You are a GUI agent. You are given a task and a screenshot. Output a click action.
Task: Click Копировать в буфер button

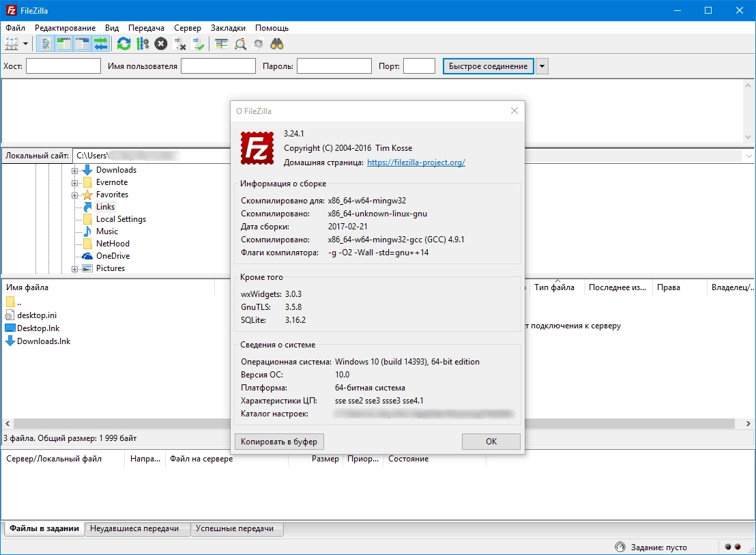[278, 442]
